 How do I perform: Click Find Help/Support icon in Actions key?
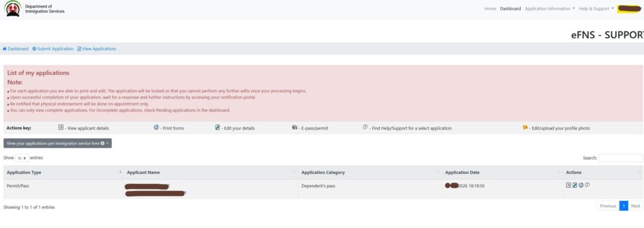tap(365, 127)
